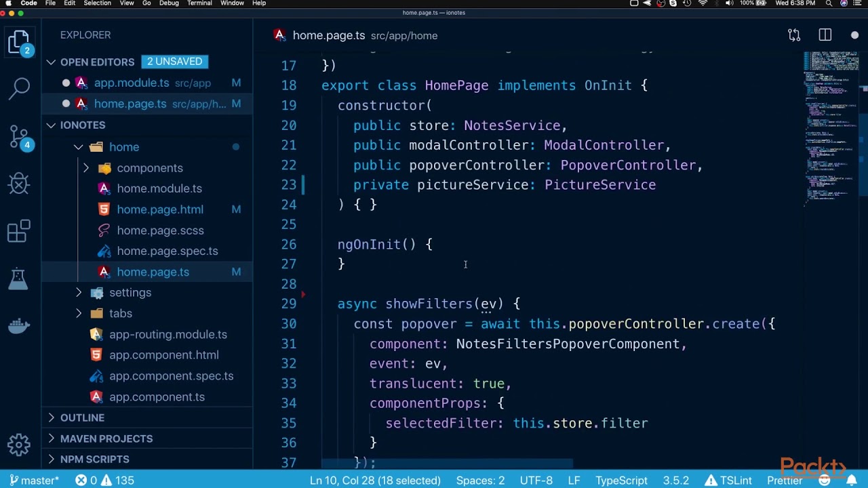The width and height of the screenshot is (868, 488).
Task: Collapse the home folder
Action: tap(79, 146)
